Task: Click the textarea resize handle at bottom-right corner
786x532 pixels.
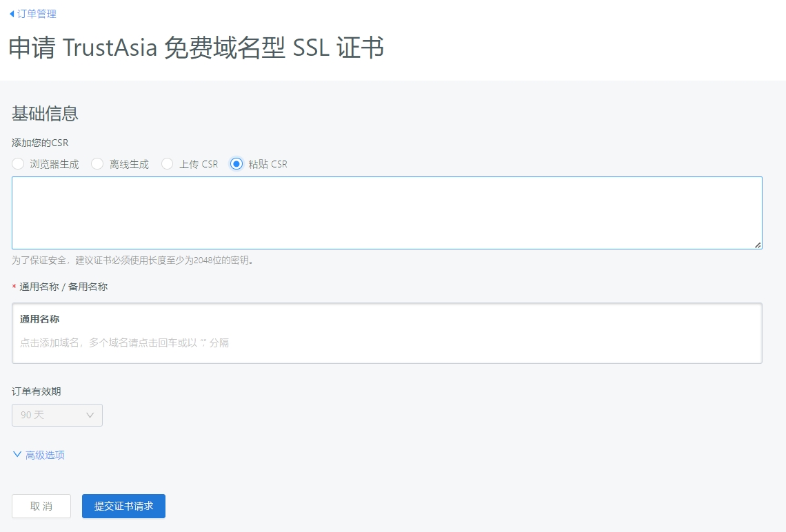Action: point(758,245)
